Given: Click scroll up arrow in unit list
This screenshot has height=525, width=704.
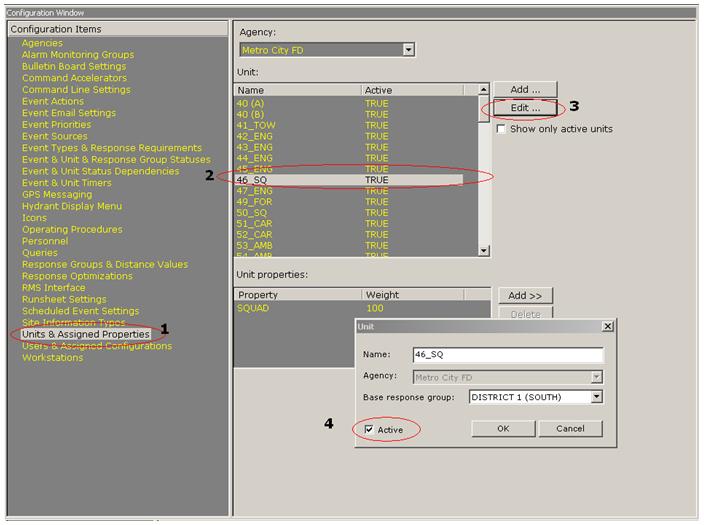Looking at the screenshot, I should click(x=485, y=90).
